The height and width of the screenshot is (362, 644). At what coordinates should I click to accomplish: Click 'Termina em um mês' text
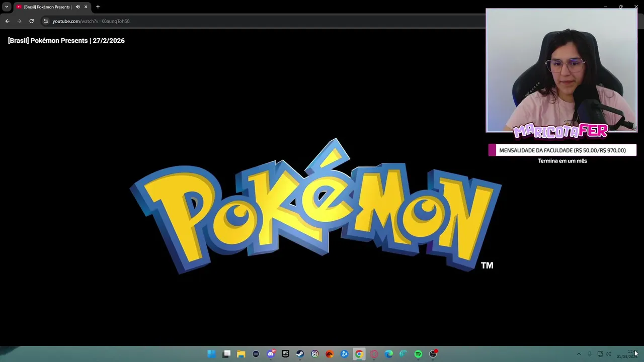tap(562, 161)
